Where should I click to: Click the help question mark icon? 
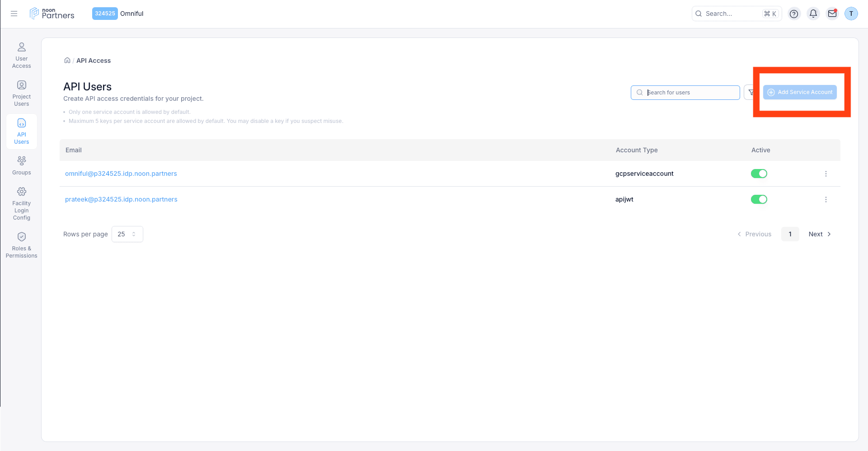(794, 14)
